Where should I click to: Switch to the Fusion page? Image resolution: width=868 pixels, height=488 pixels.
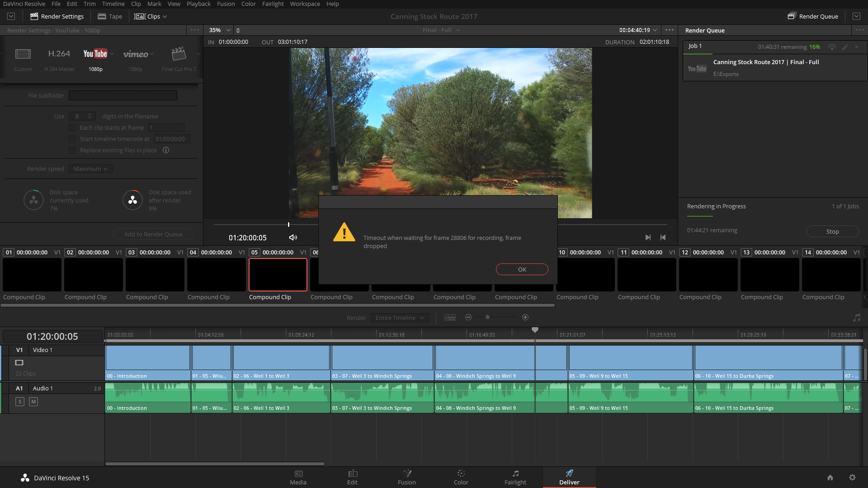click(406, 477)
